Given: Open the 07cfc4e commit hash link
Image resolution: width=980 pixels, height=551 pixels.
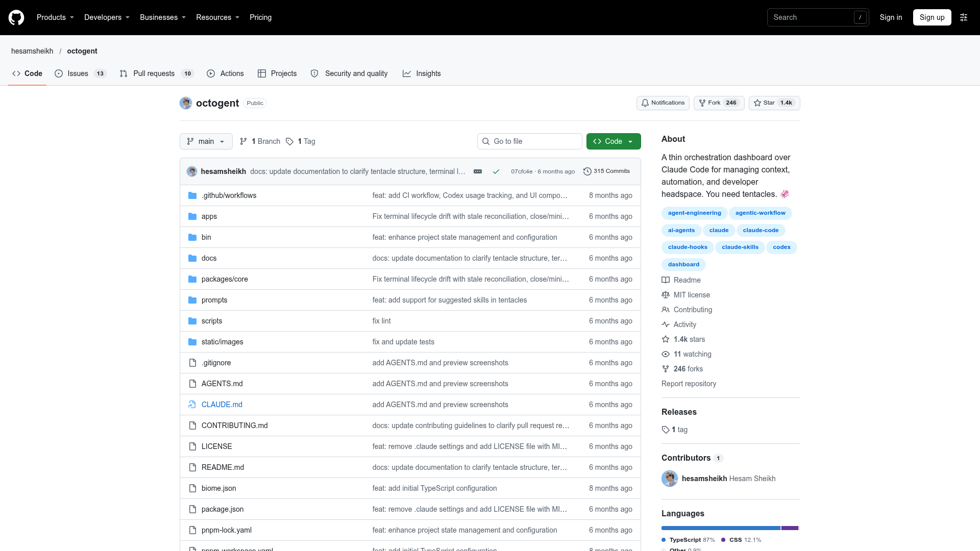Looking at the screenshot, I should (x=522, y=171).
